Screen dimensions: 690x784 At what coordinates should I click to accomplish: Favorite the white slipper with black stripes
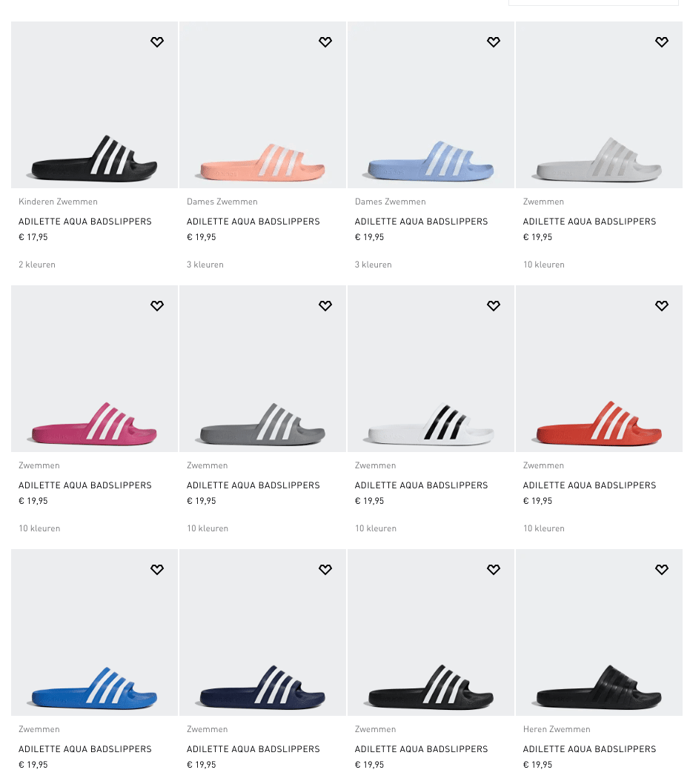pos(494,305)
